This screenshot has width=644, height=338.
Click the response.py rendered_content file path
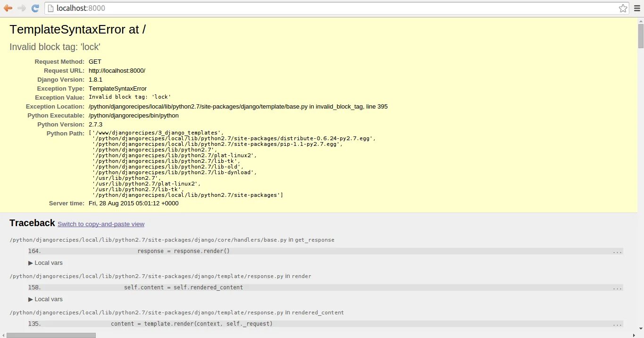click(x=146, y=313)
